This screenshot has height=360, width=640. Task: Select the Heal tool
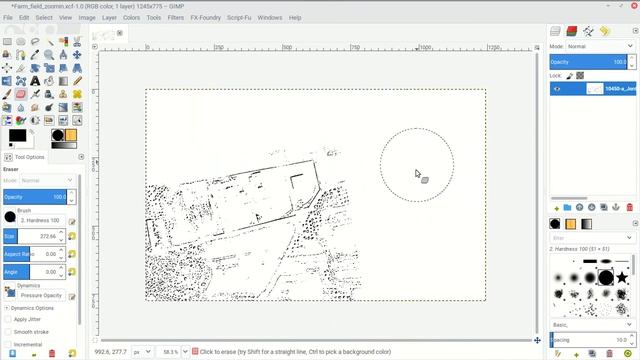77,94
